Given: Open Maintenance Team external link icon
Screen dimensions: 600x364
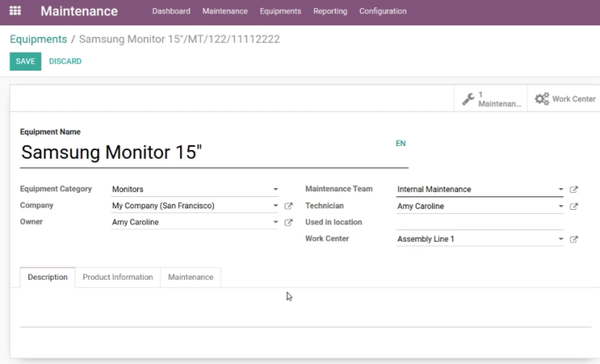Looking at the screenshot, I should coord(573,190).
